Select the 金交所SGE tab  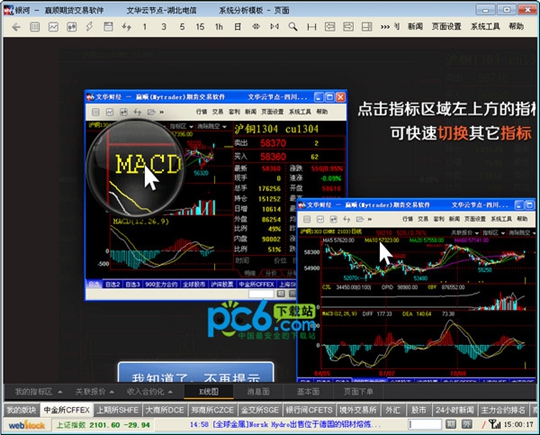[260, 410]
